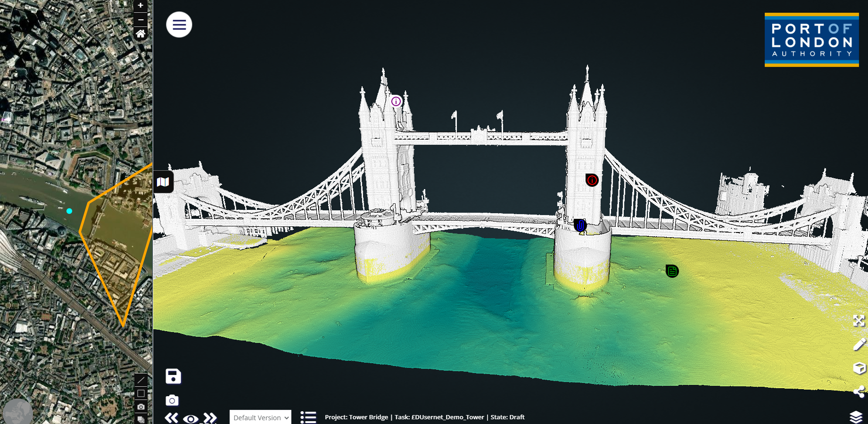Toggle the map panel with the map icon
The width and height of the screenshot is (868, 424).
coord(163,182)
